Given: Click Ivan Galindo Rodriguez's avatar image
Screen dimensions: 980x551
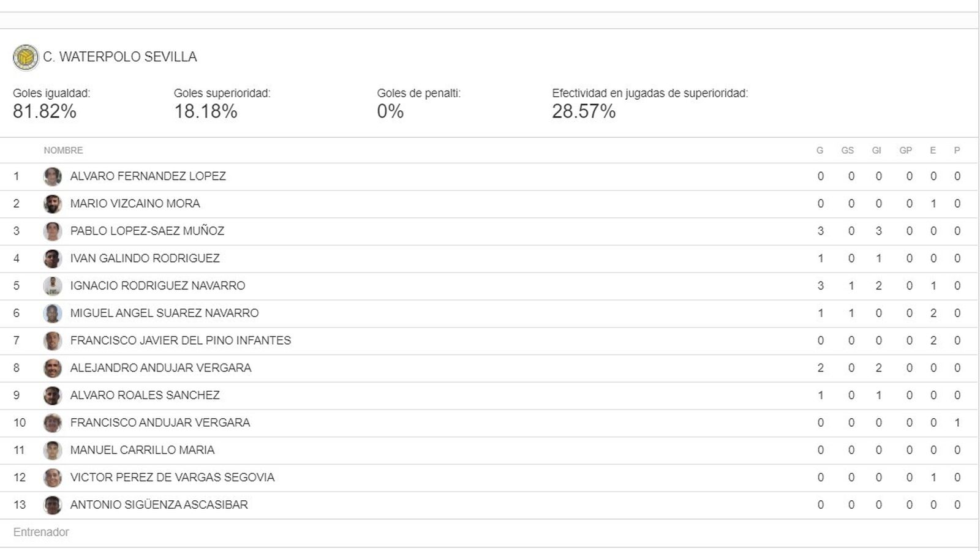Looking at the screenshot, I should [53, 259].
